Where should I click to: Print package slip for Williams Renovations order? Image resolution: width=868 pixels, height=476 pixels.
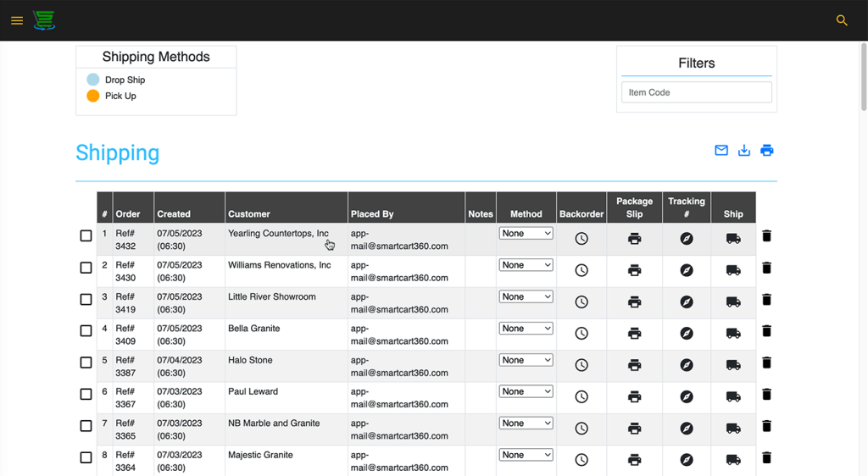click(634, 271)
